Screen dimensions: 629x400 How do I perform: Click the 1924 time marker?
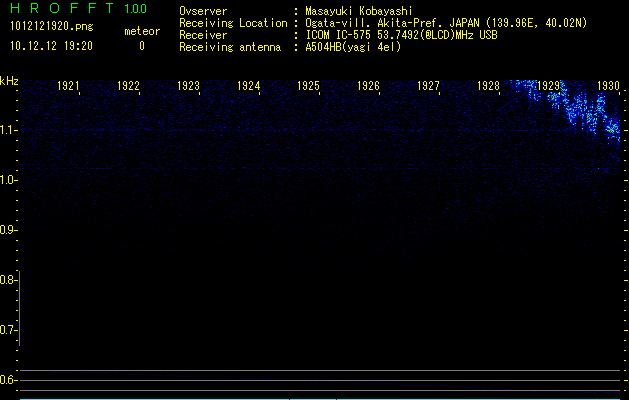248,85
